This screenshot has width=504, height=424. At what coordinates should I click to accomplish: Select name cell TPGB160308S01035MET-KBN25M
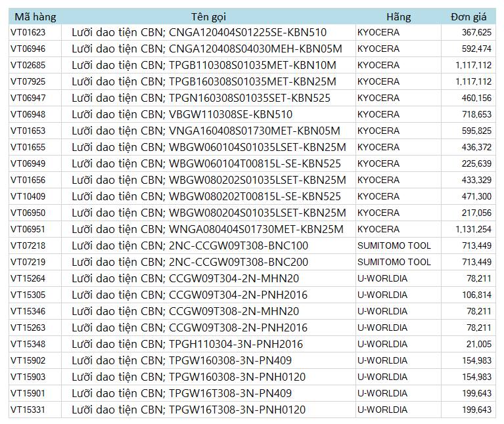tap(208, 81)
